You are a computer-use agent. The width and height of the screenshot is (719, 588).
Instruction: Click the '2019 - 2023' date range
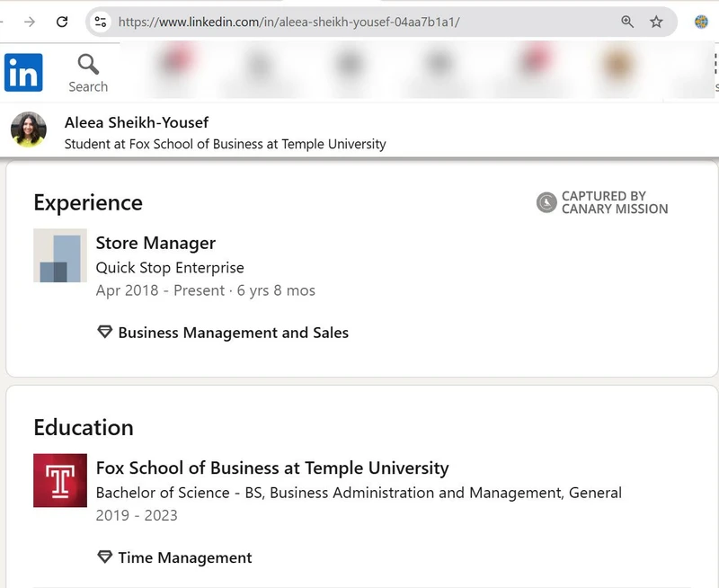(x=137, y=515)
